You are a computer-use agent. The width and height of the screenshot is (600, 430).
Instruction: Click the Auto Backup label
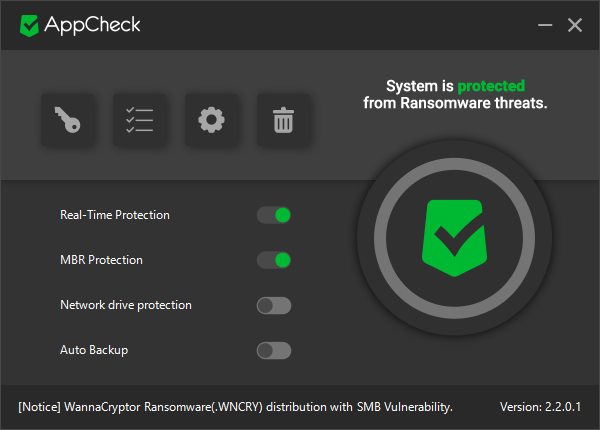pyautogui.click(x=94, y=350)
